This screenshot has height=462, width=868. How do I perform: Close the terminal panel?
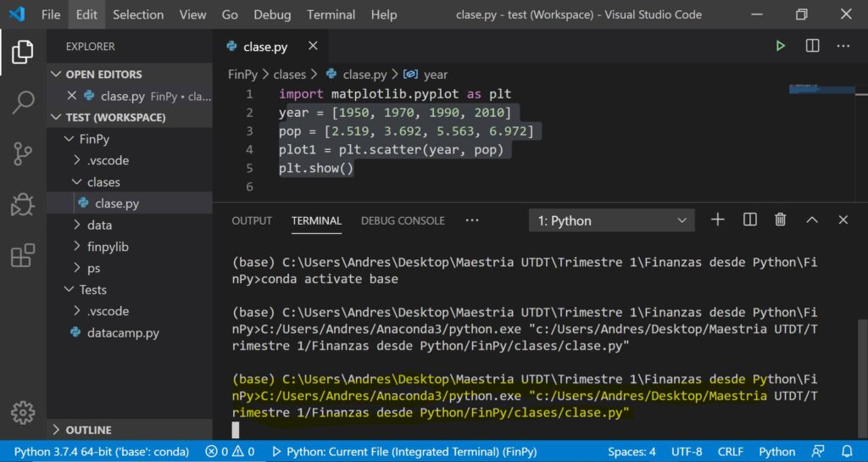(843, 220)
